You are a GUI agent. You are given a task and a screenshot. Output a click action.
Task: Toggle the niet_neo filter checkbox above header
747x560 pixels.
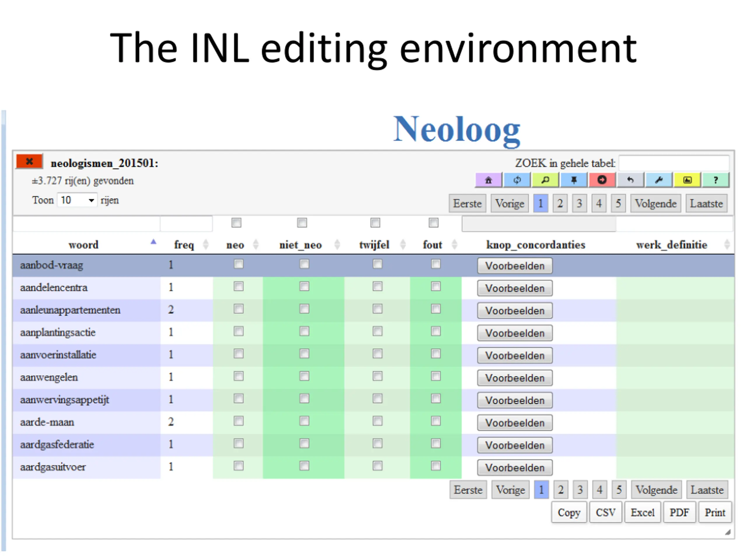point(302,223)
